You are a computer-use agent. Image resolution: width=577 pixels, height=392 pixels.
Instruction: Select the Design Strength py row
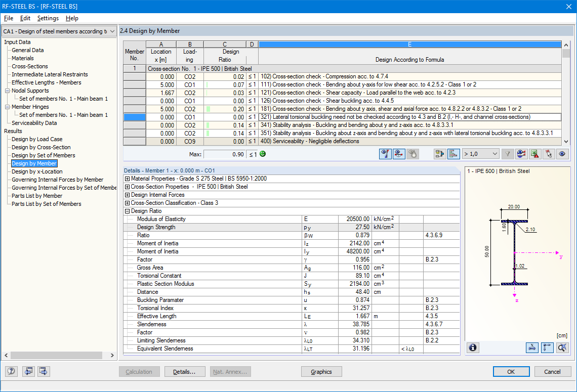click(292, 227)
